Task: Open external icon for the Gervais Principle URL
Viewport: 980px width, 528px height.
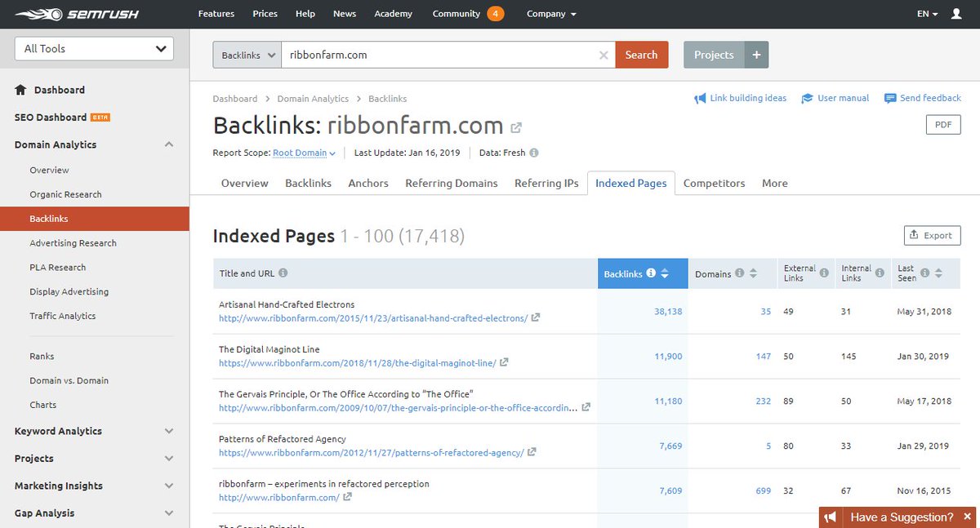Action: pos(586,407)
